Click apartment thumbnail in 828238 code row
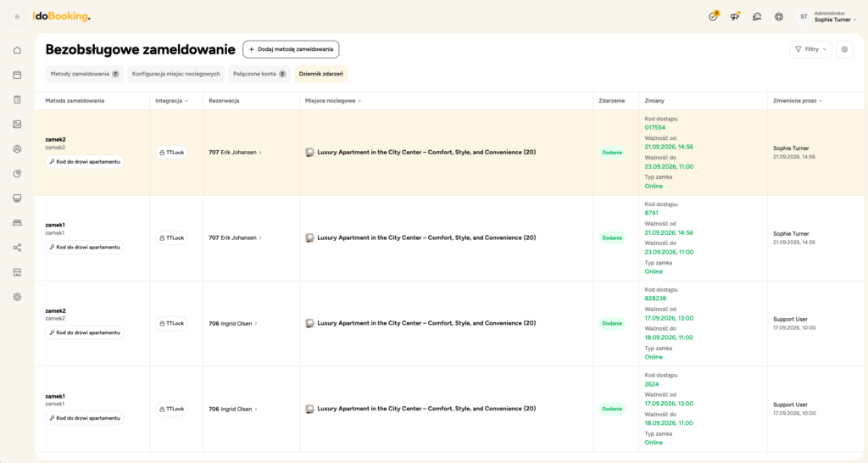 (x=310, y=323)
